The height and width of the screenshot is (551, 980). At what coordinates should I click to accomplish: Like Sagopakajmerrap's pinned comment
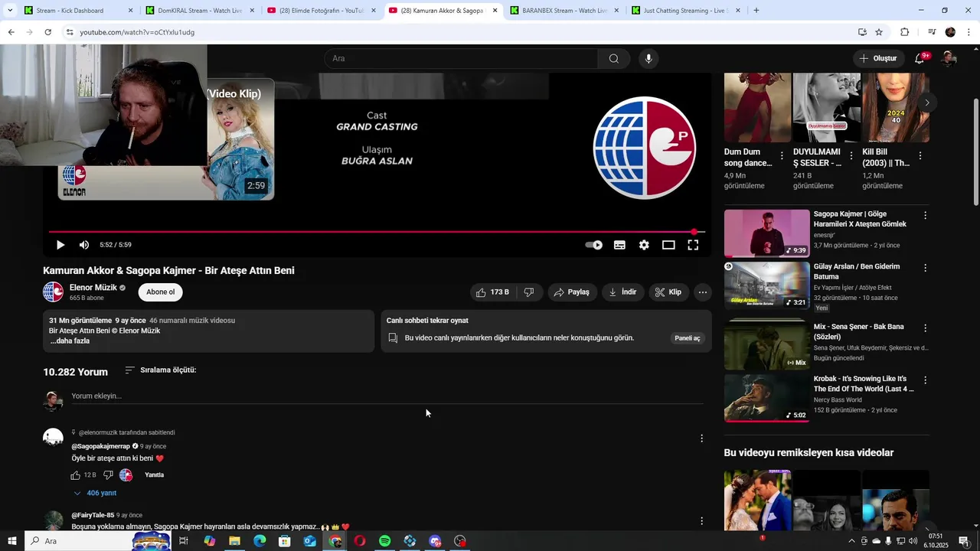click(76, 475)
